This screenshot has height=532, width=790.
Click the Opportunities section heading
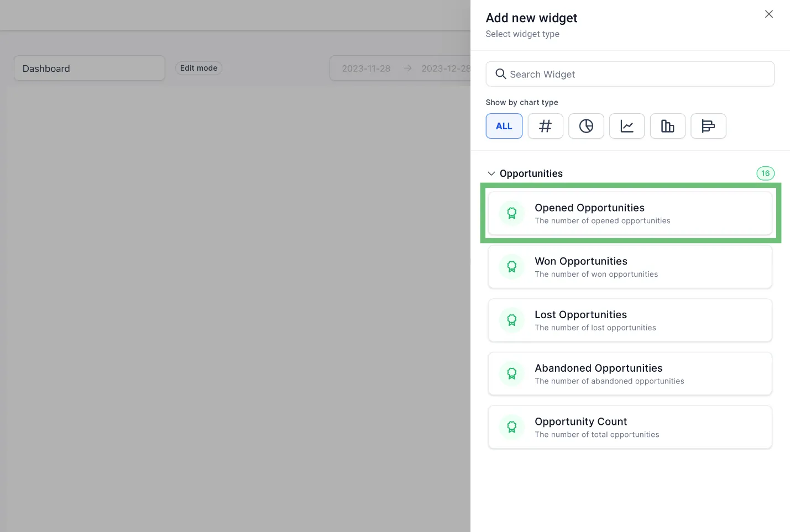coord(531,173)
